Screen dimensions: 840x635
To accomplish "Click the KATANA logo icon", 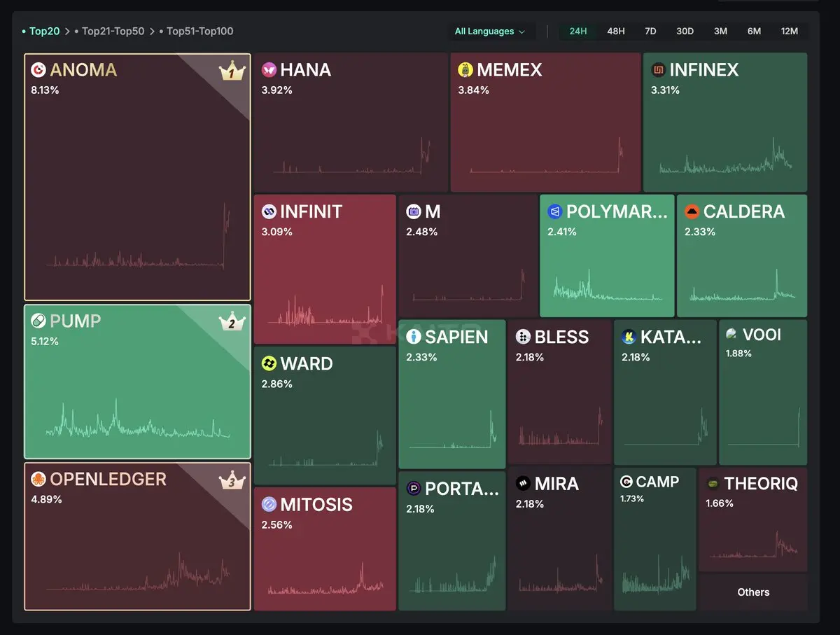I will (629, 337).
